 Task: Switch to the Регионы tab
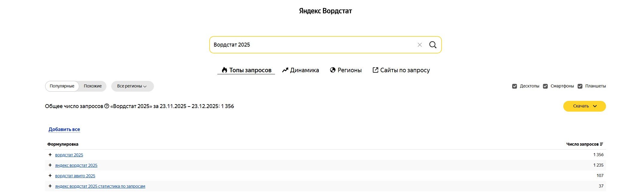tap(346, 70)
